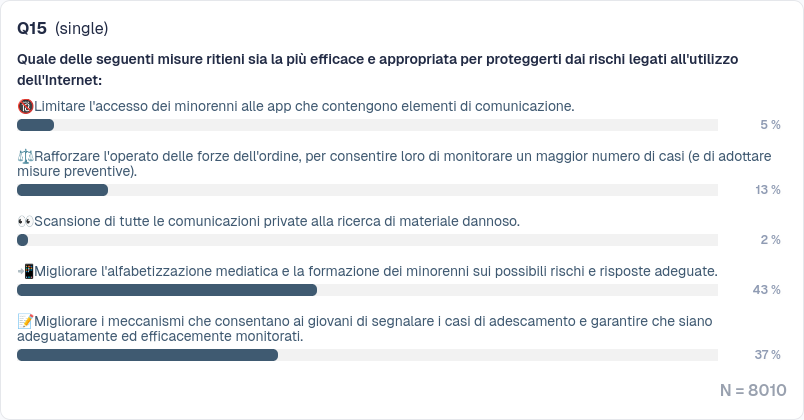Click the 13 % result bar

coord(62,190)
